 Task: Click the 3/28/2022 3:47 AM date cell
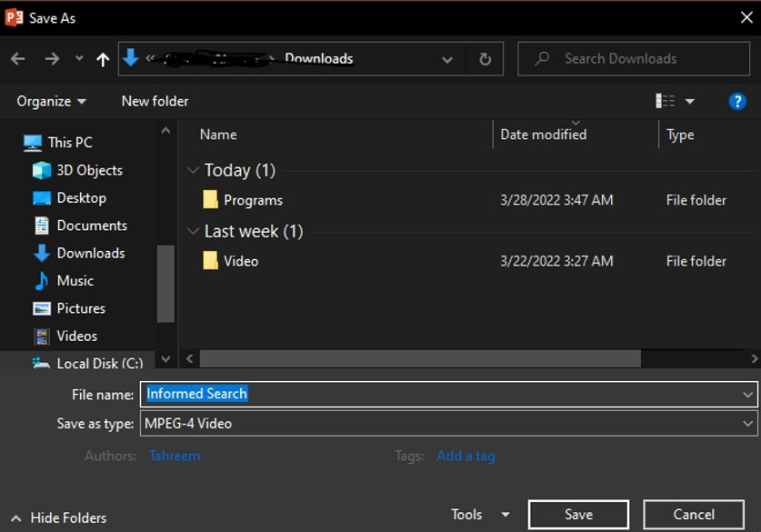coord(556,200)
